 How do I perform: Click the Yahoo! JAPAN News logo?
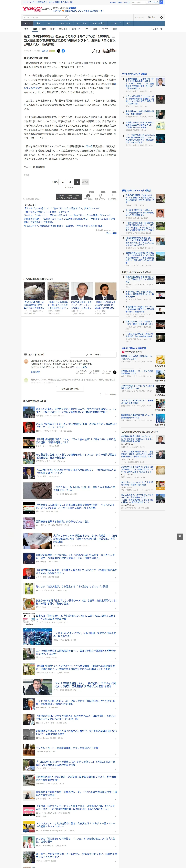tap(37, 9)
